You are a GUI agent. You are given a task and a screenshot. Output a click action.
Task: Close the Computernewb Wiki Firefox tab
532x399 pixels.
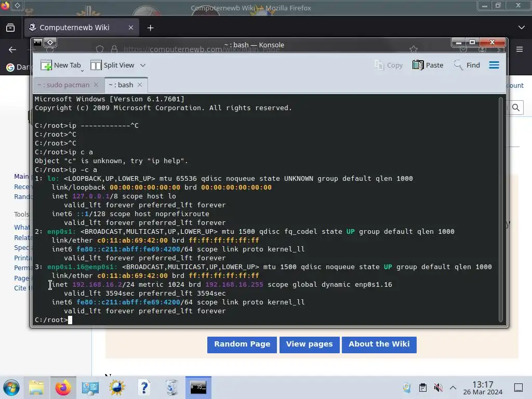pos(131,28)
